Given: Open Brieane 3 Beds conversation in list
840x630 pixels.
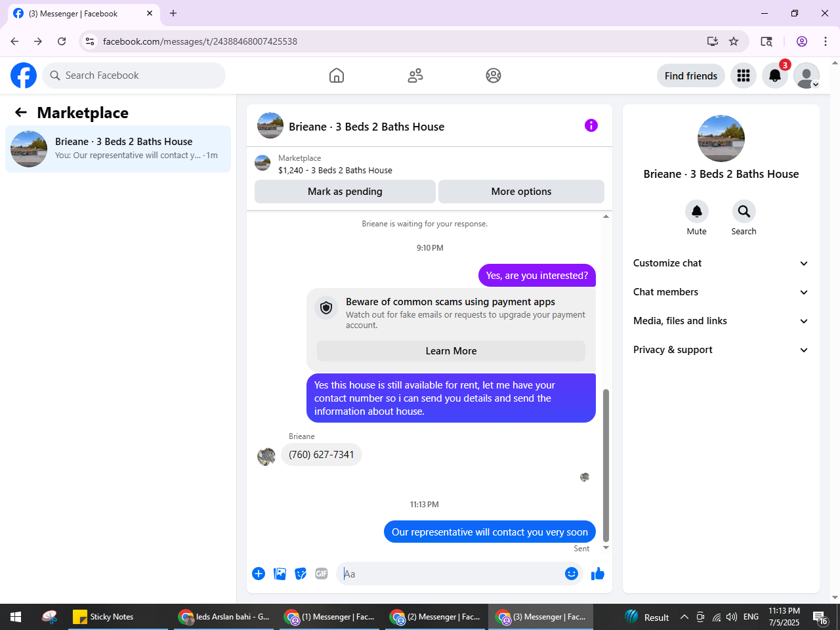Looking at the screenshot, I should pos(118,149).
